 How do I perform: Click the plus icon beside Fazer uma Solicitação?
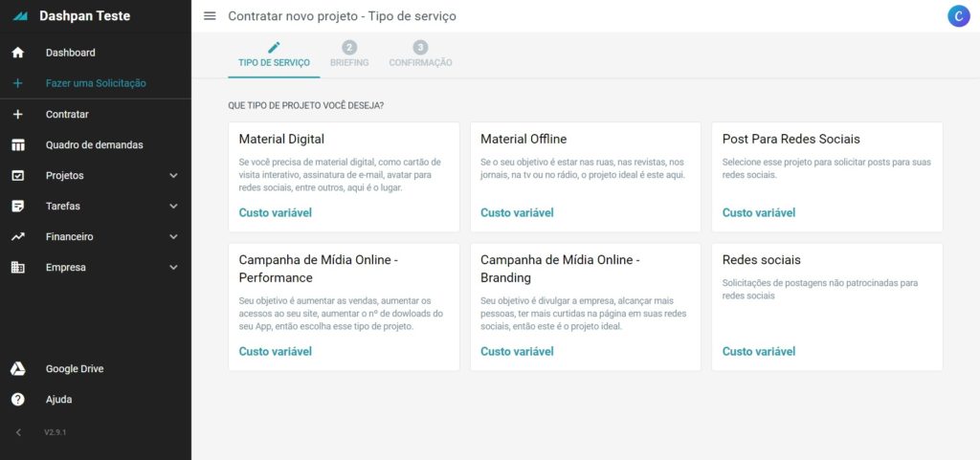click(18, 83)
